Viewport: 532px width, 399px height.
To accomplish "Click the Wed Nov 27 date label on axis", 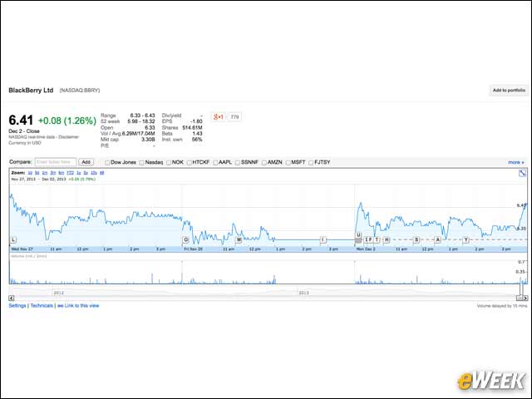I will [22, 249].
